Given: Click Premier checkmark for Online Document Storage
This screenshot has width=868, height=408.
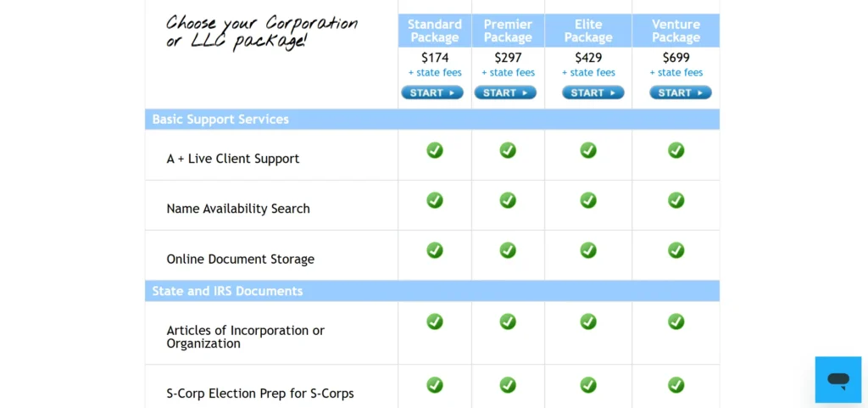Looking at the screenshot, I should pyautogui.click(x=508, y=250).
